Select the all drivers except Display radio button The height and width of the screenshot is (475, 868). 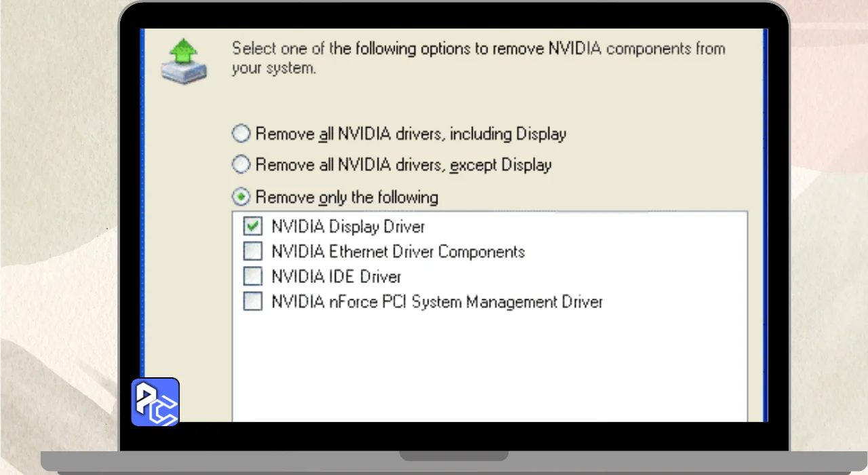[241, 165]
